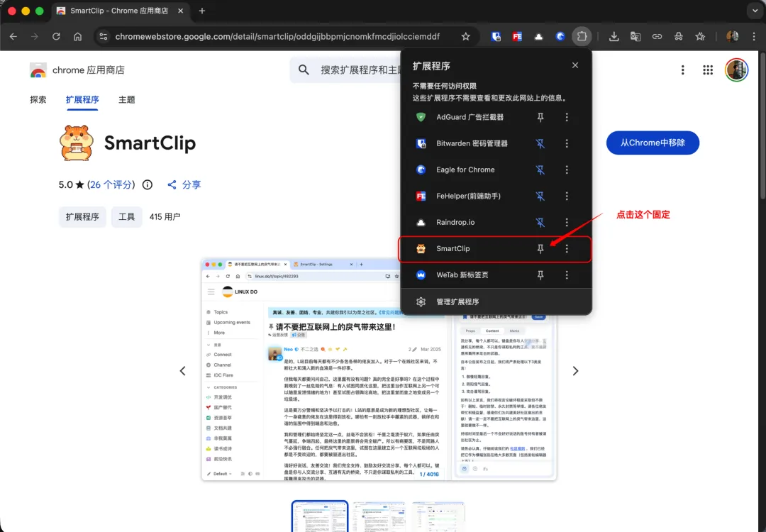Screen dimensions: 766x532
Task: Switch to 主题 tab
Action: [126, 99]
